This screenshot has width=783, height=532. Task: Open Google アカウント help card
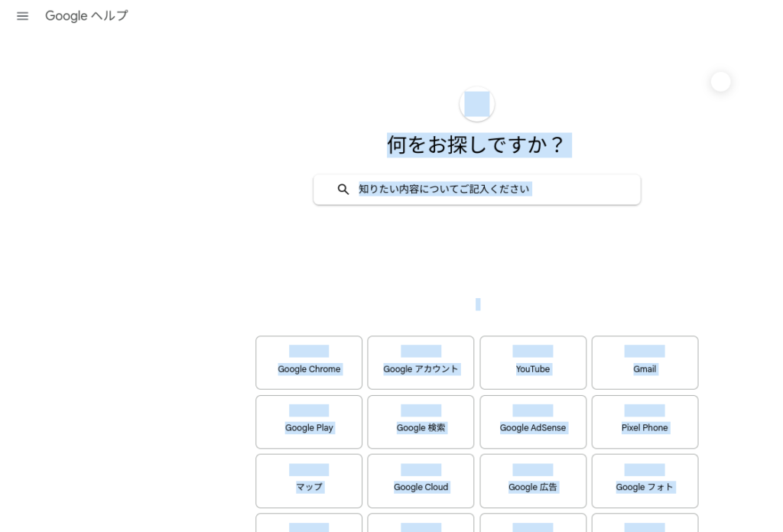coord(421,363)
